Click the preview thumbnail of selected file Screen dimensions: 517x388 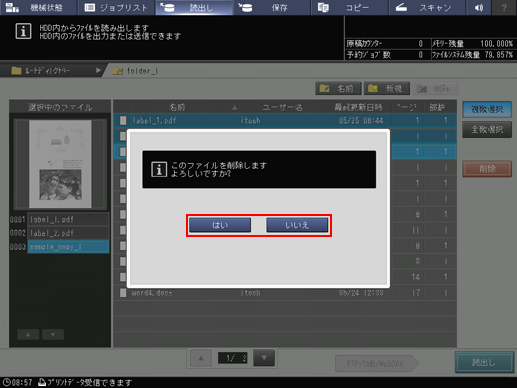click(x=60, y=164)
